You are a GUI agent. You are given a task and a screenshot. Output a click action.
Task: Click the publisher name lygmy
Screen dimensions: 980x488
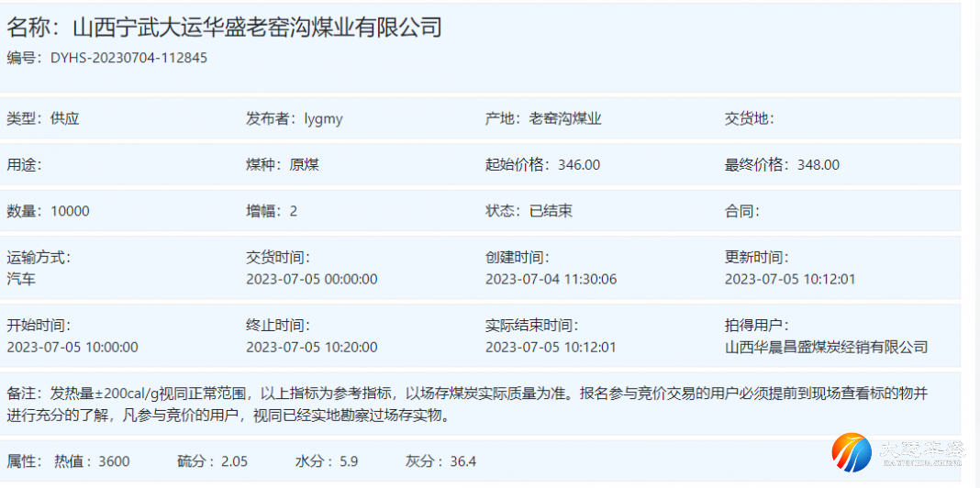click(324, 118)
